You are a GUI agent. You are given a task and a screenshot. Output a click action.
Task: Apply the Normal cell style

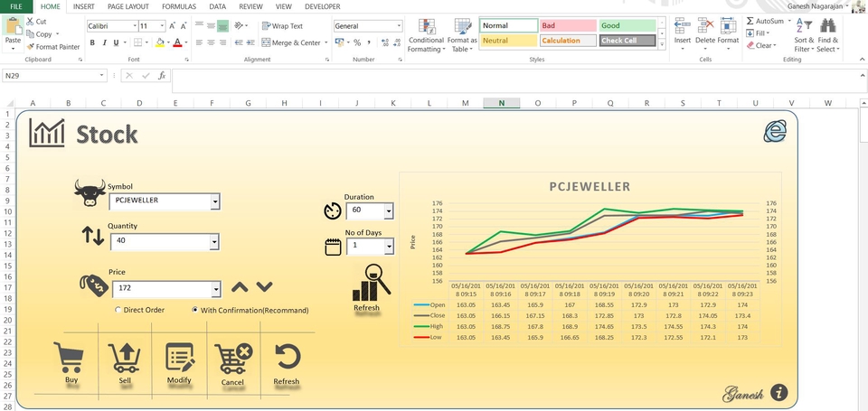pyautogui.click(x=508, y=25)
